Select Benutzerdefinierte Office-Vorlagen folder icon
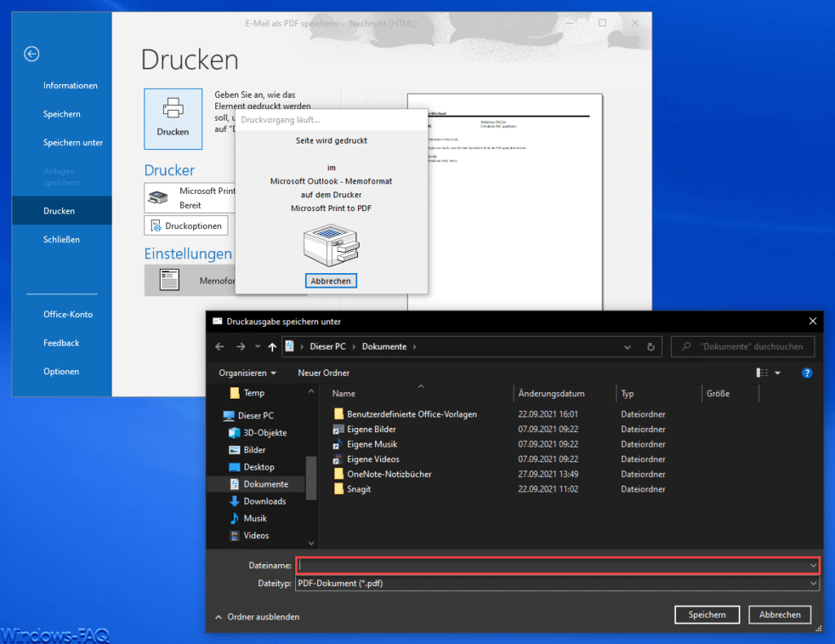Screen dimensions: 835x644 (338, 414)
